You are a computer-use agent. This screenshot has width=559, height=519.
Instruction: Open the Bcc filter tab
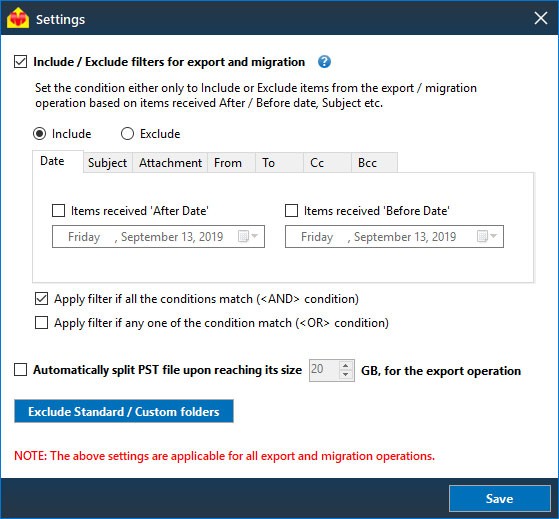(x=374, y=163)
